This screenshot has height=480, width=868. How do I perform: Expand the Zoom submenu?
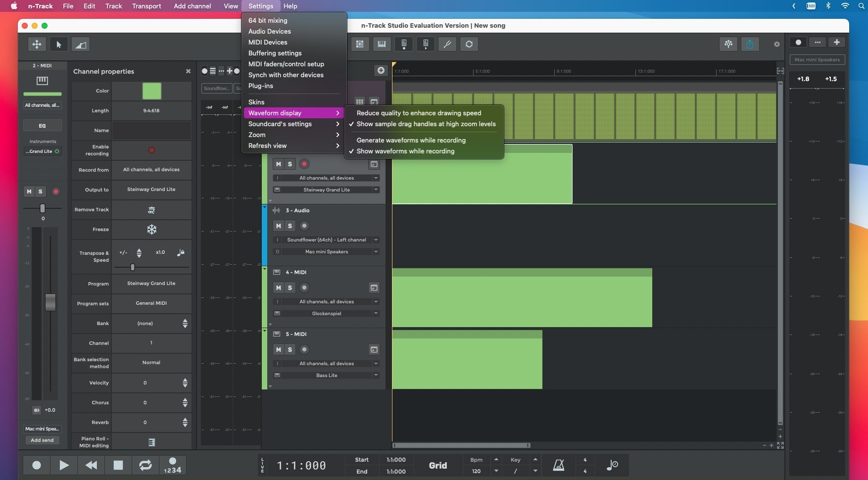click(294, 135)
